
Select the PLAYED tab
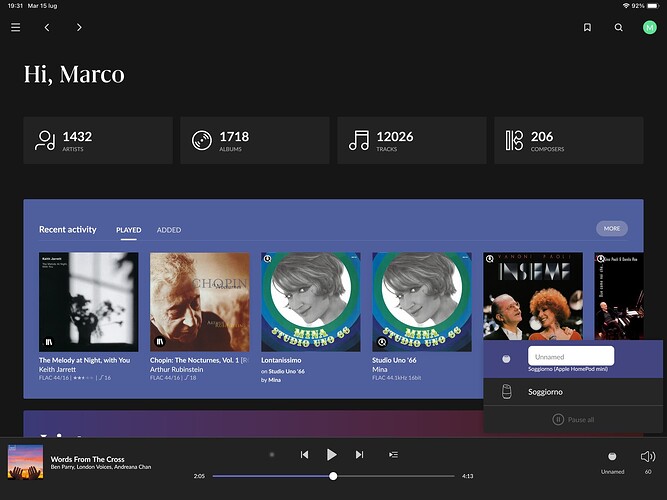pos(128,230)
